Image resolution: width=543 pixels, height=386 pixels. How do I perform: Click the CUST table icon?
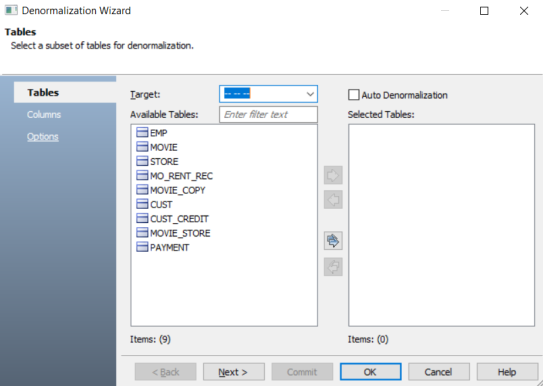pyautogui.click(x=142, y=204)
